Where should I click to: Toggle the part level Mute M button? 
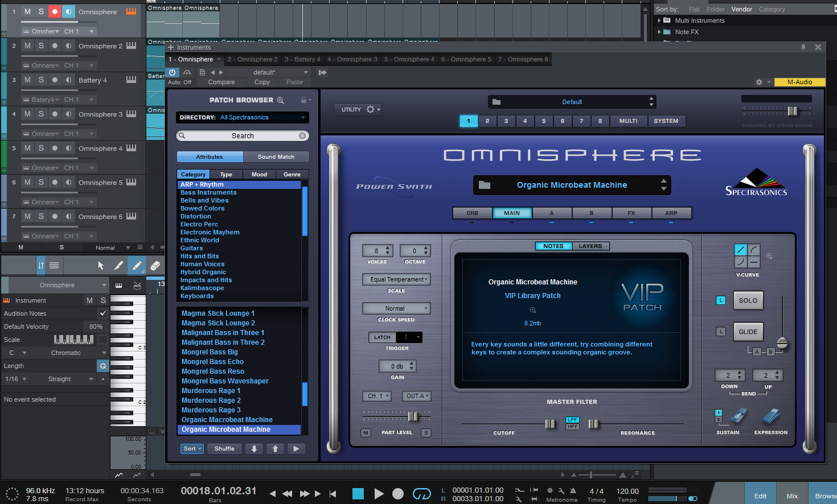[366, 433]
